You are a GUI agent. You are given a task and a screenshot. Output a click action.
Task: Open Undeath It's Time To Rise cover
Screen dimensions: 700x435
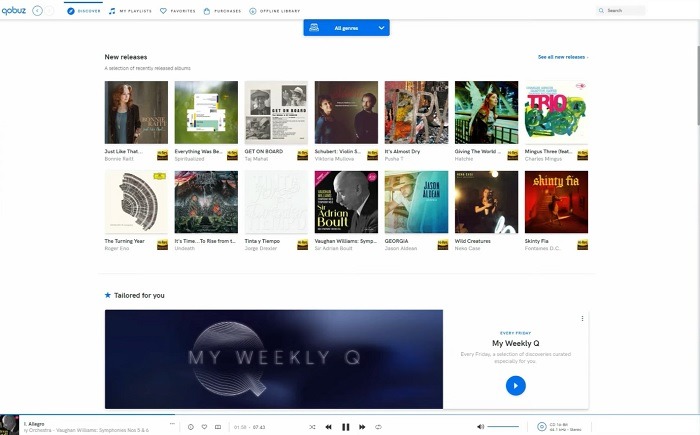coord(206,202)
